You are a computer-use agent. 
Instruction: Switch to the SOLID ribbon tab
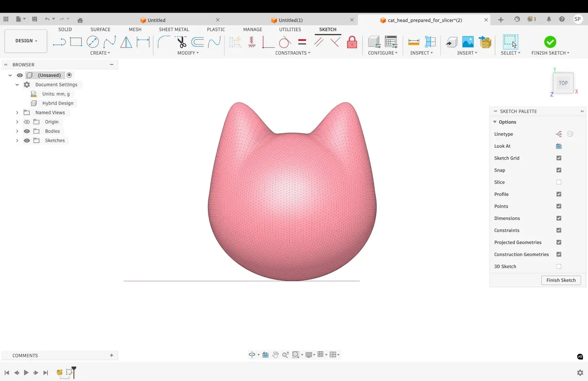pos(65,29)
